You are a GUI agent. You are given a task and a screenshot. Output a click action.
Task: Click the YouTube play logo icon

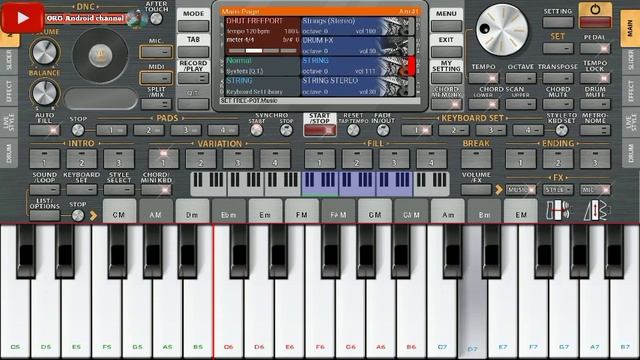point(23,18)
